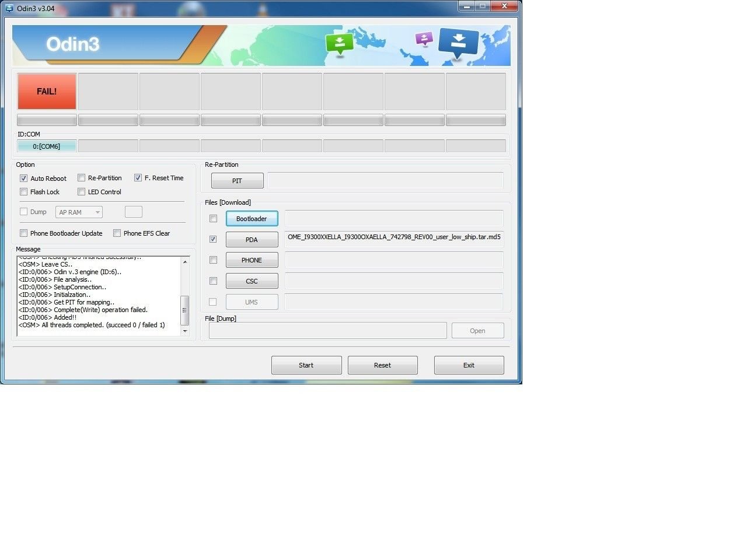Click 'All threads completed' log line
The image size is (747, 560).
pos(92,325)
